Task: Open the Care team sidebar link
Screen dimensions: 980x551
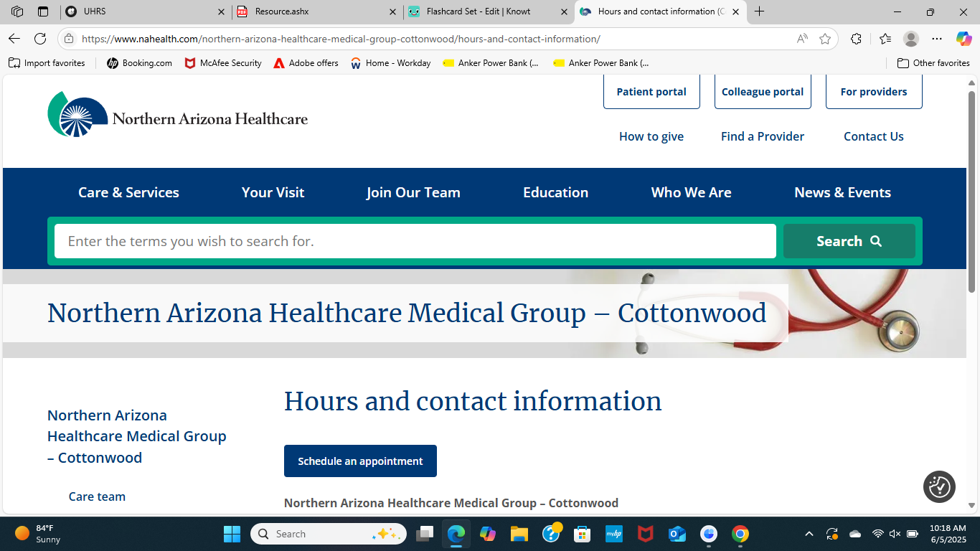Action: tap(97, 496)
